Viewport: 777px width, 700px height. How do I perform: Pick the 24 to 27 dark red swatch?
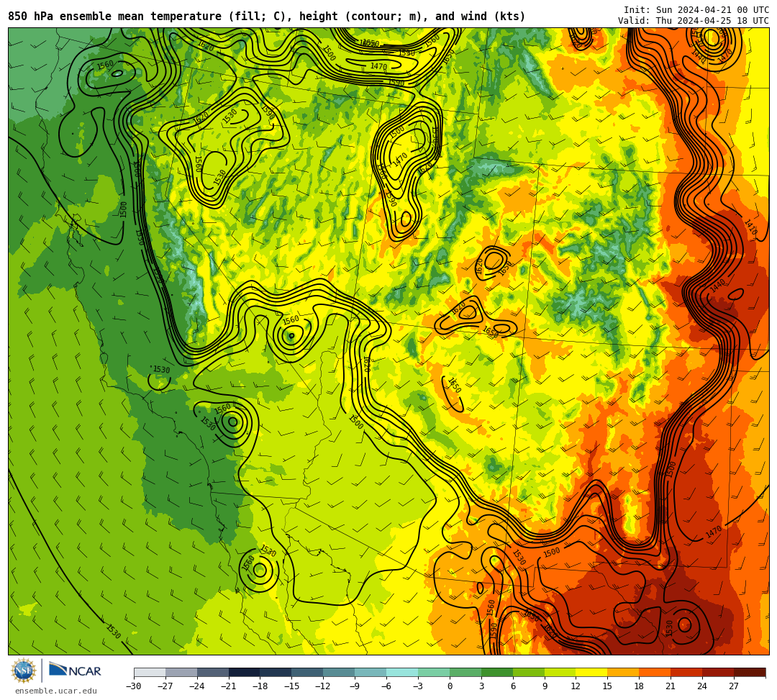[718, 672]
